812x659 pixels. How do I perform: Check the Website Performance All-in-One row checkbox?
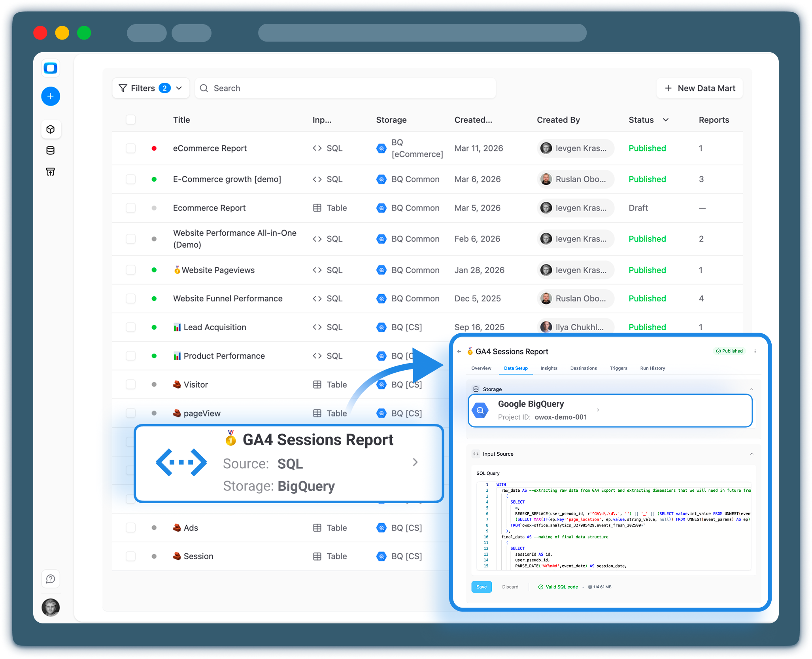pos(130,239)
